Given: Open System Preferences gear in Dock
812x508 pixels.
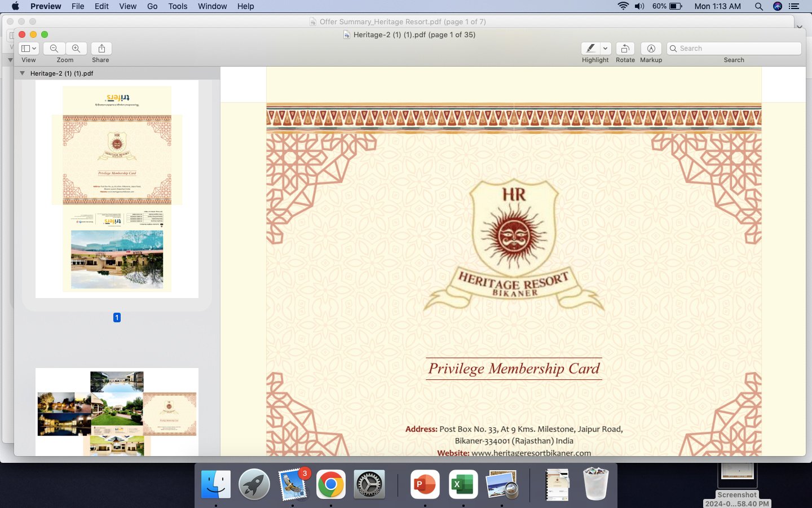Looking at the screenshot, I should [369, 484].
